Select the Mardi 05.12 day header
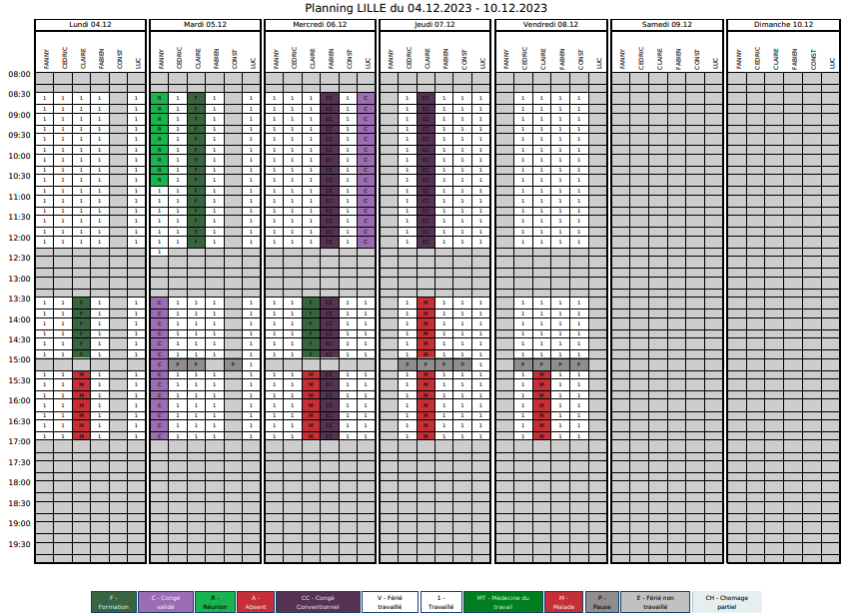Image resolution: width=848 pixels, height=616 pixels. [206, 24]
